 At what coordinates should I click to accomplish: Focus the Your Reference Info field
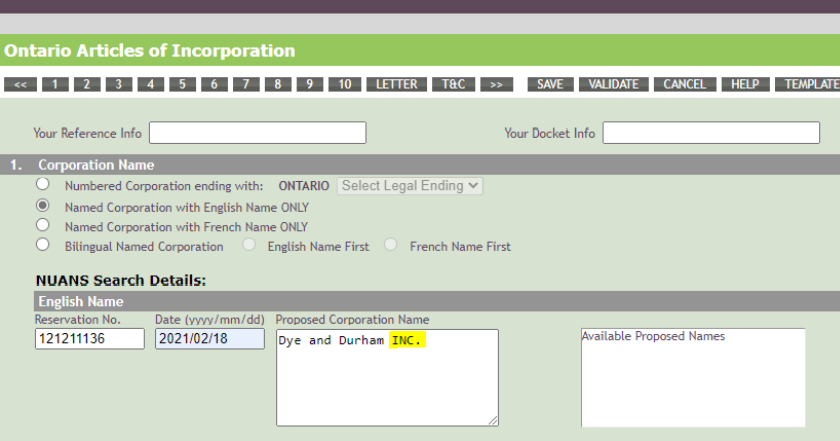point(258,133)
